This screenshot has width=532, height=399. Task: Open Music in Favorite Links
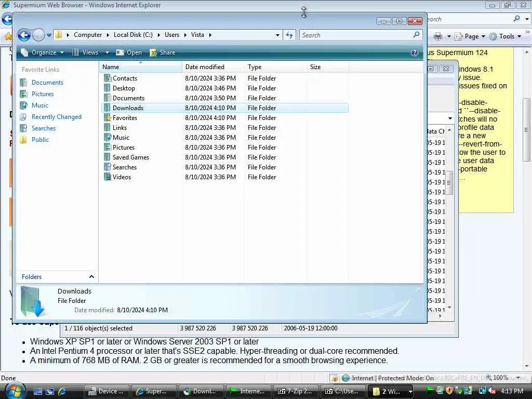39,105
